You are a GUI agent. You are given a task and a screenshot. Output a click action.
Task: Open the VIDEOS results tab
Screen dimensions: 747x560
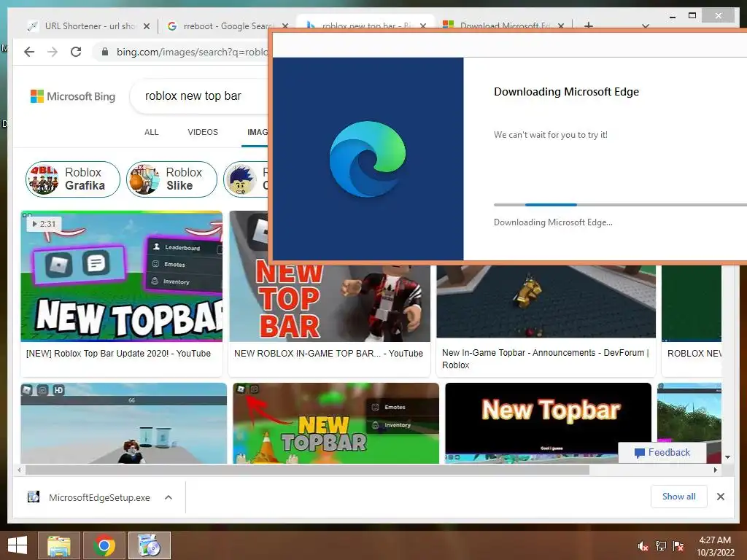tap(203, 132)
